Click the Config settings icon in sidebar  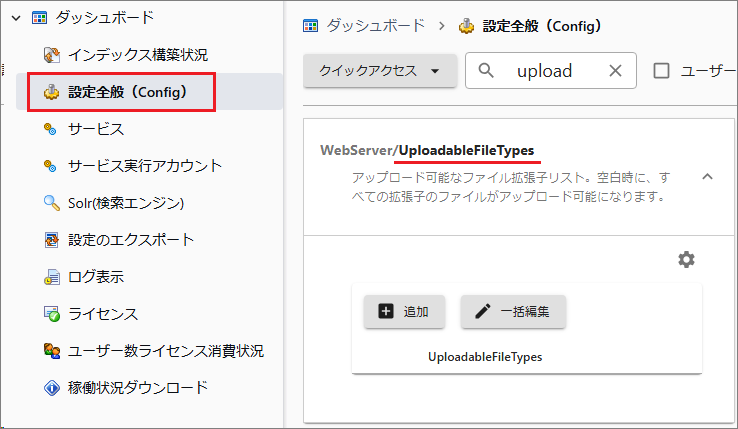pos(52,92)
